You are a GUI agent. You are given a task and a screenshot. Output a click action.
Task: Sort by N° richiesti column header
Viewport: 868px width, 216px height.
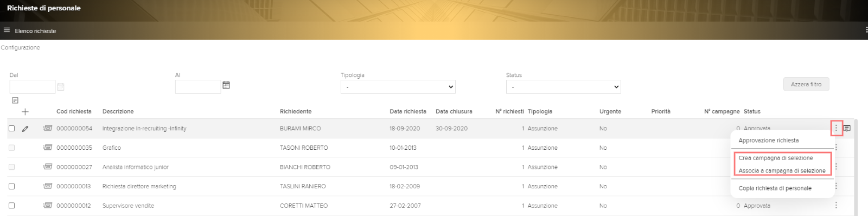click(x=509, y=112)
